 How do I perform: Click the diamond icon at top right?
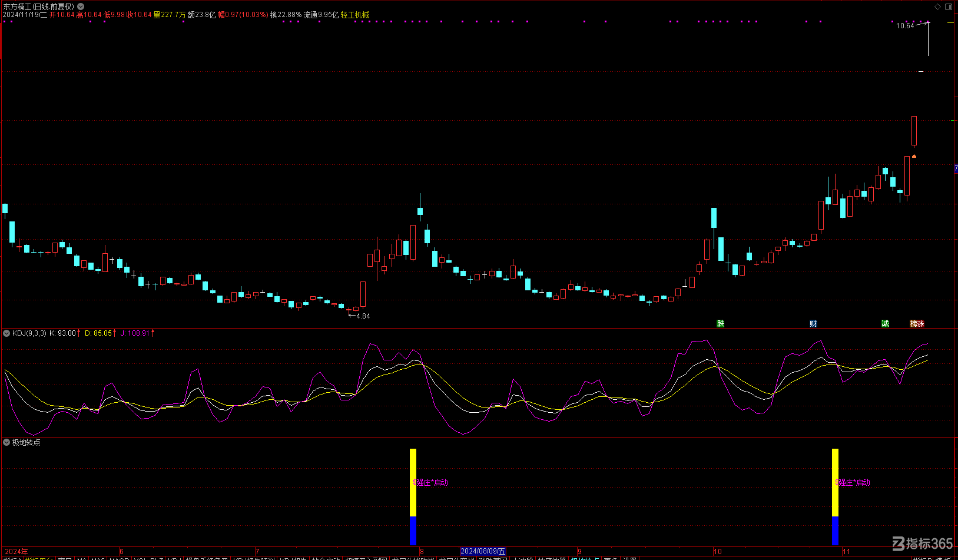[938, 6]
